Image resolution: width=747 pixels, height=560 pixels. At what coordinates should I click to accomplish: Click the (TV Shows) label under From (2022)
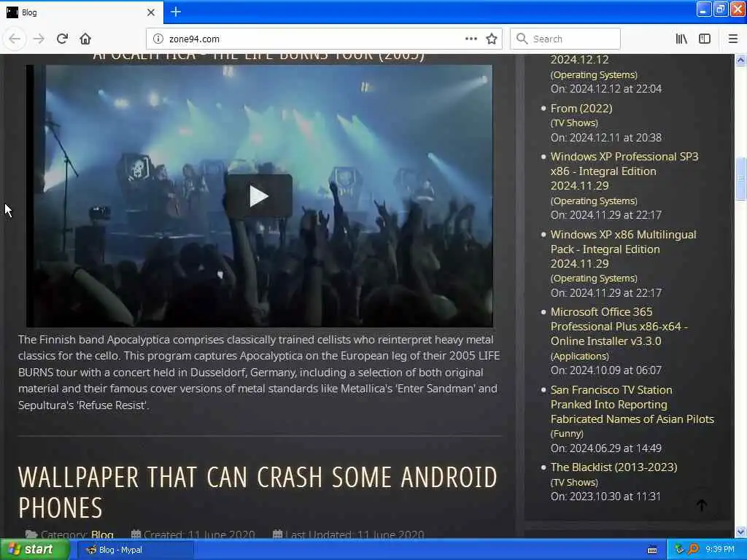tap(574, 122)
